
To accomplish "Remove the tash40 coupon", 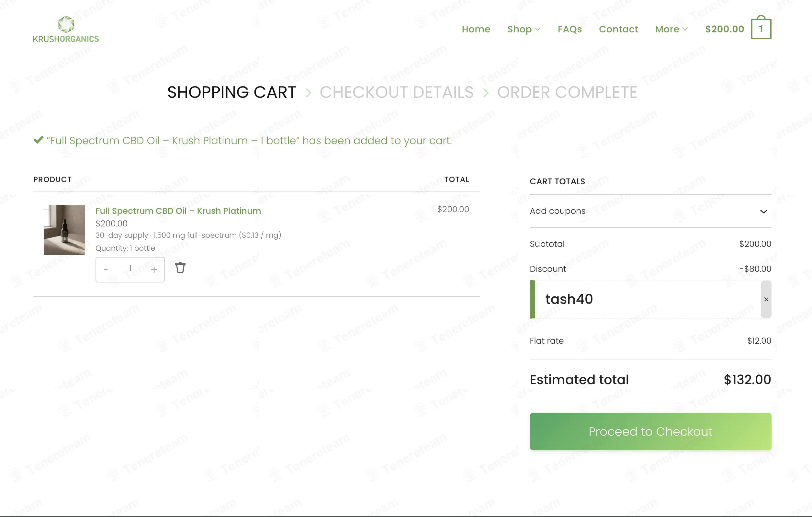I will coord(766,299).
